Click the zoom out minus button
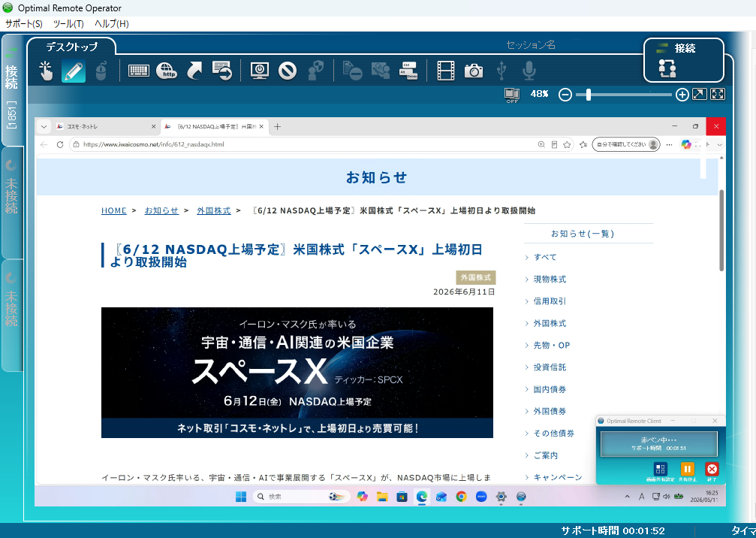 tap(565, 95)
